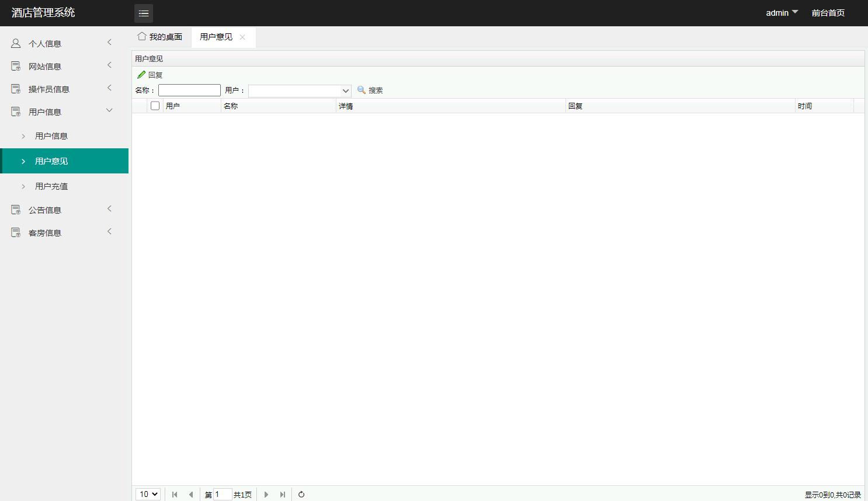Go to the previous page of results
868x501 pixels.
coord(190,495)
